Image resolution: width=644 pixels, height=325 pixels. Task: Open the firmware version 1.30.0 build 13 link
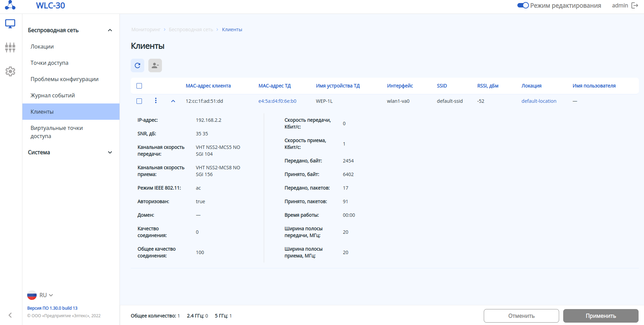coord(52,308)
